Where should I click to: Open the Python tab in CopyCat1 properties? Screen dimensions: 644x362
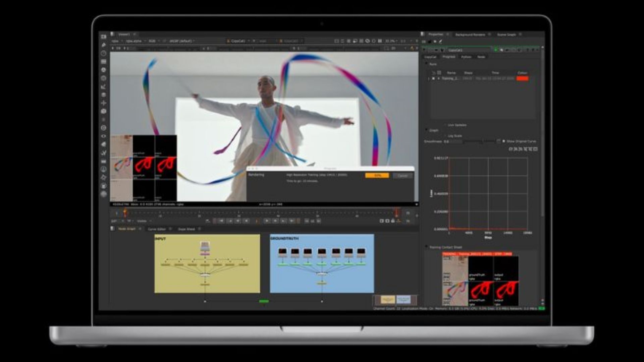coord(467,57)
